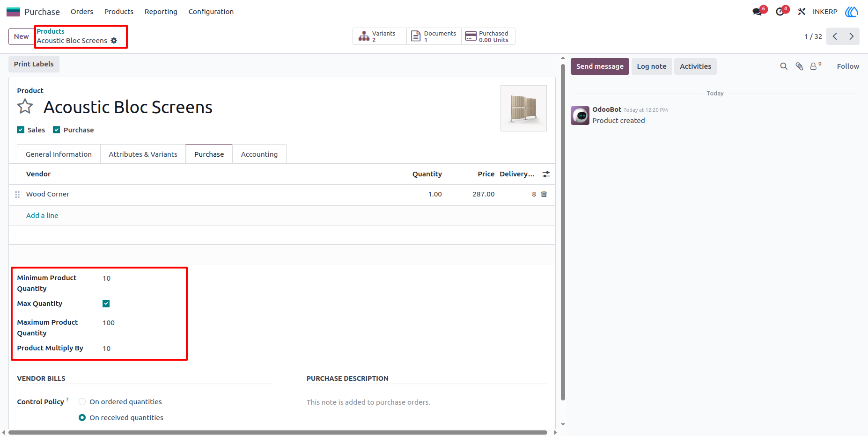The height and width of the screenshot is (436, 868).
Task: Click the gear icon beside Acoustic Bloc Screens
Action: 114,41
